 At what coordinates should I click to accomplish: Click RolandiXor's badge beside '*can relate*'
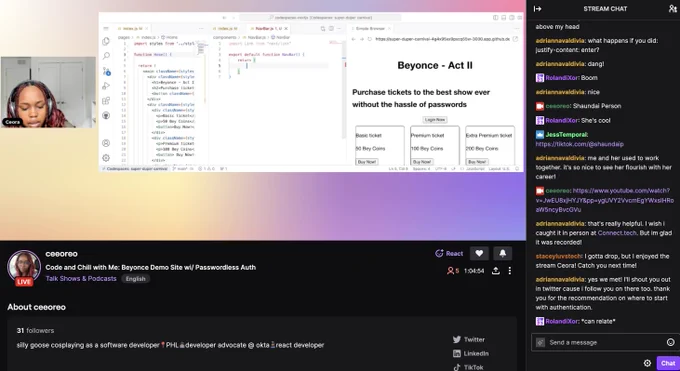pyautogui.click(x=539, y=321)
